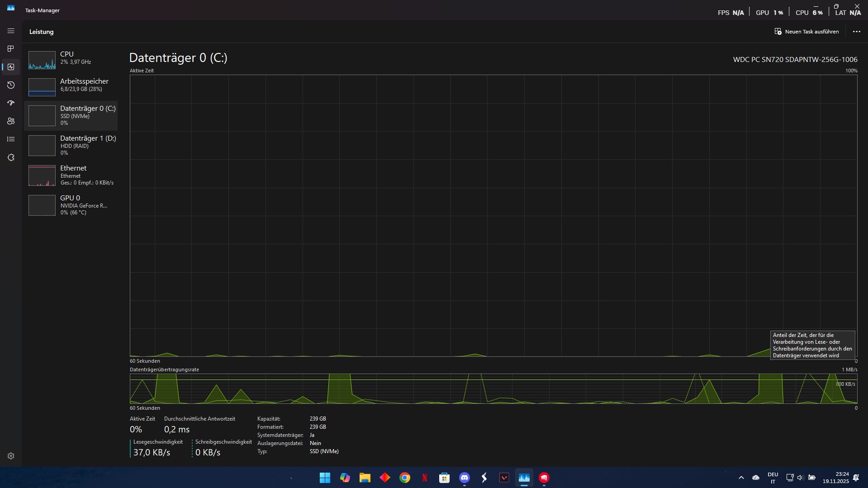Open the red round app on taskbar
Screen dimensions: 868x488
tap(544, 478)
